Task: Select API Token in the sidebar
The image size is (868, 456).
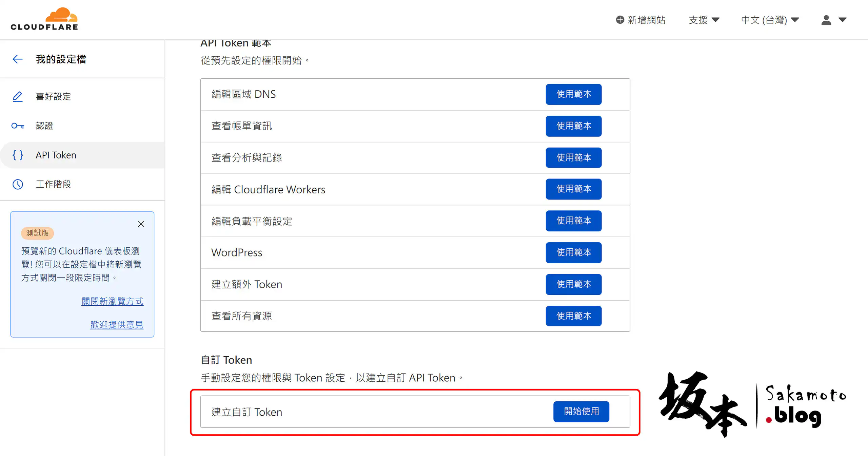Action: tap(56, 155)
